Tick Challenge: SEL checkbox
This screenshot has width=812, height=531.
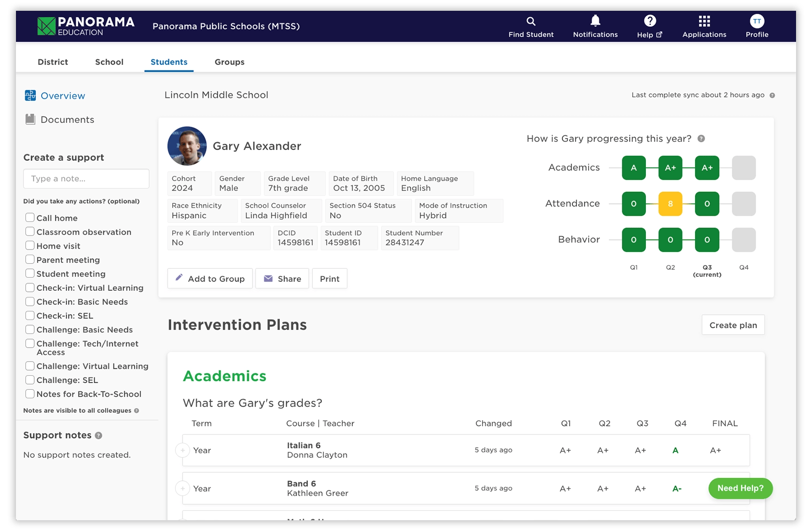[30, 380]
